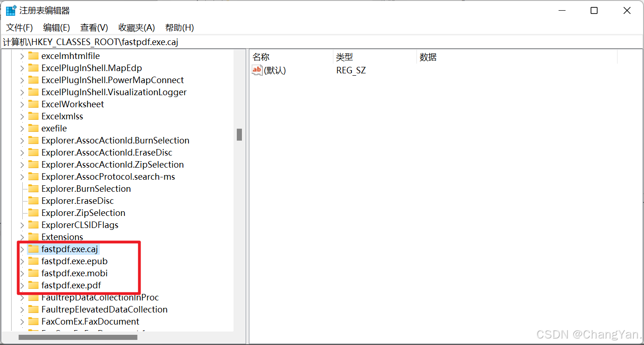Click folder icon beside fastpdf.exe.pdf

[x=33, y=285]
